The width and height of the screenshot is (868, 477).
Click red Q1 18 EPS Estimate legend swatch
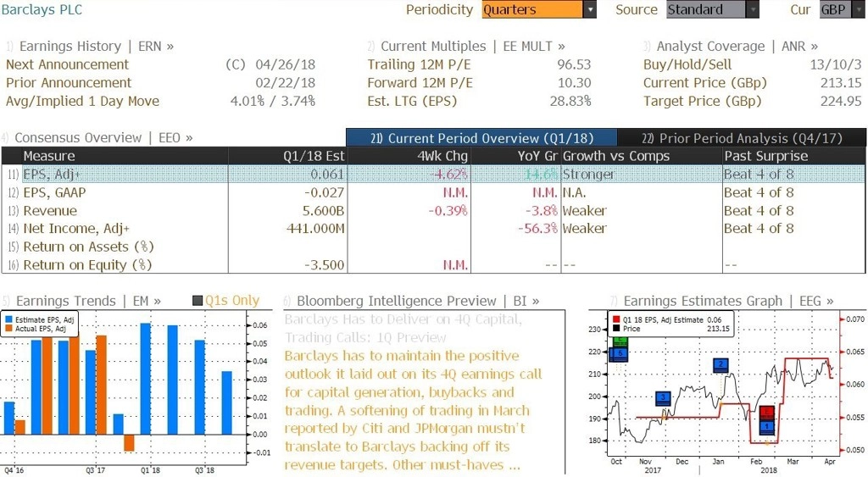click(616, 320)
